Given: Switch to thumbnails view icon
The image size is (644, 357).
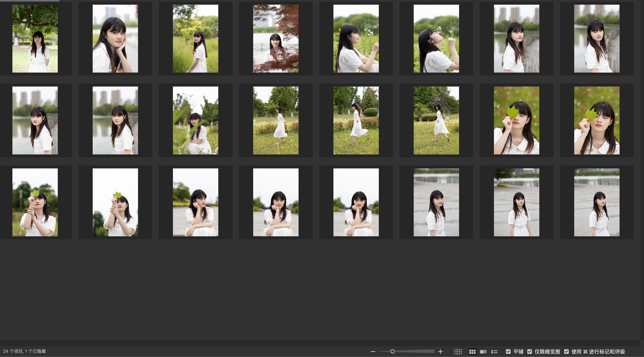Looking at the screenshot, I should pyautogui.click(x=472, y=352).
